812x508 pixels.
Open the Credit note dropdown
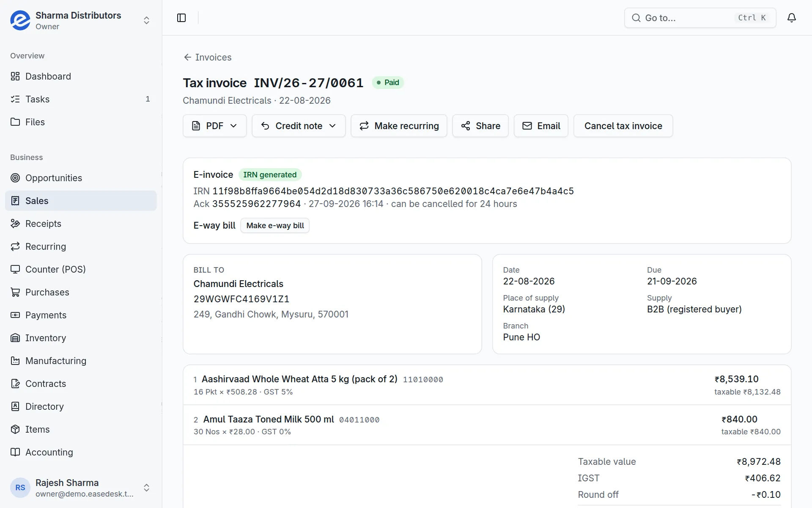(299, 126)
